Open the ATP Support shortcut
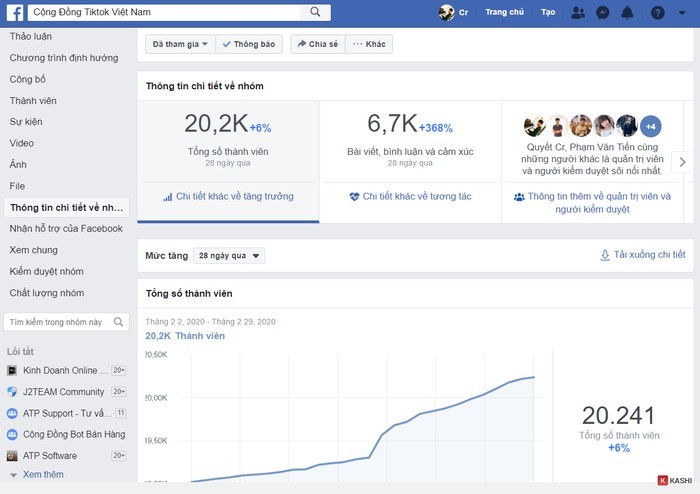This screenshot has width=700, height=494. (67, 413)
